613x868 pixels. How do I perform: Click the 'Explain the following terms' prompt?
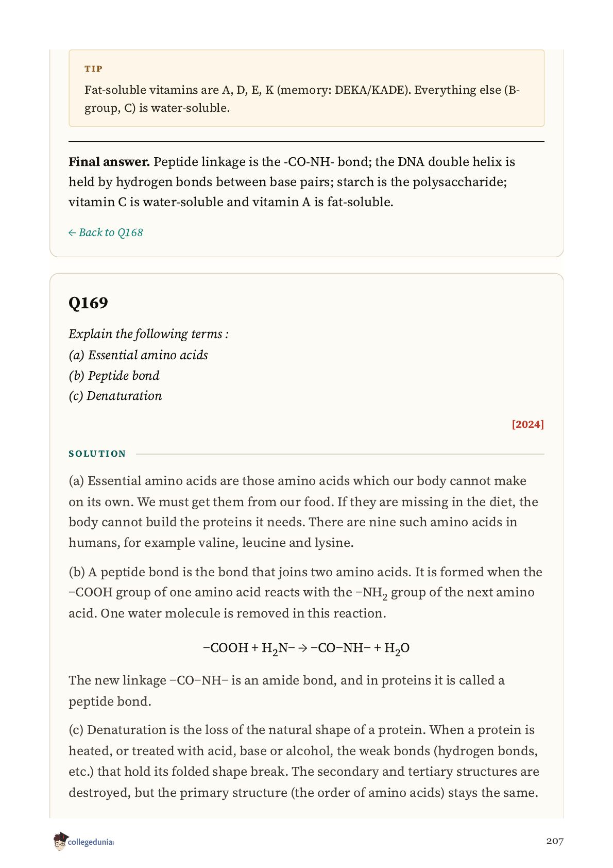[148, 334]
